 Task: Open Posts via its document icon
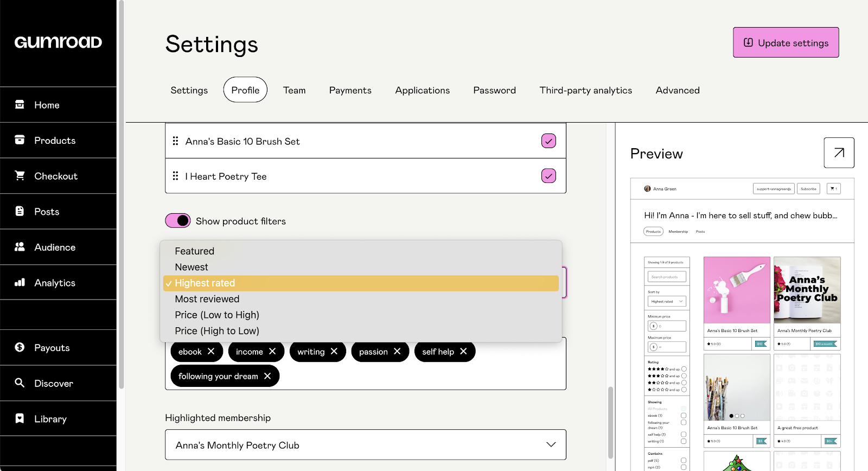[x=20, y=211]
